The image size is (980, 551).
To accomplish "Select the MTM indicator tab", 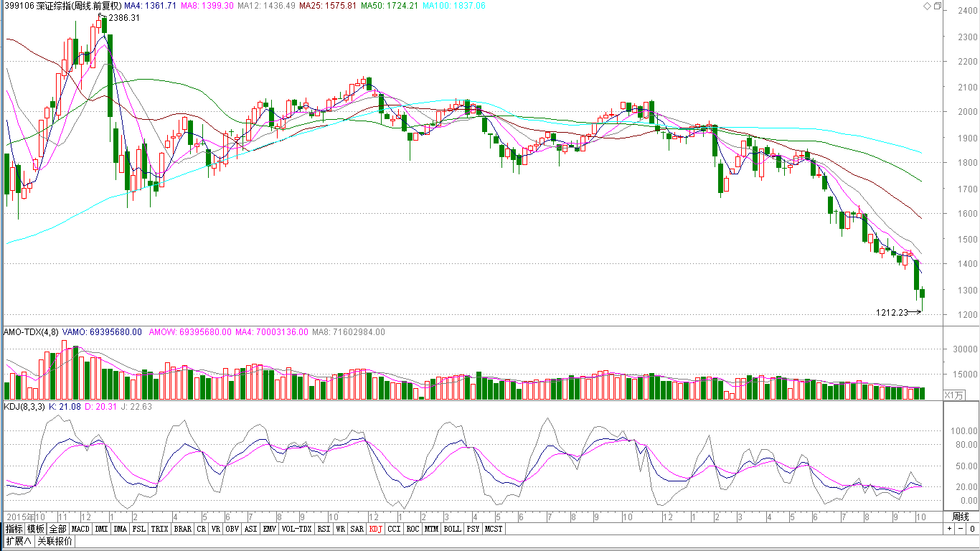I will (x=431, y=529).
